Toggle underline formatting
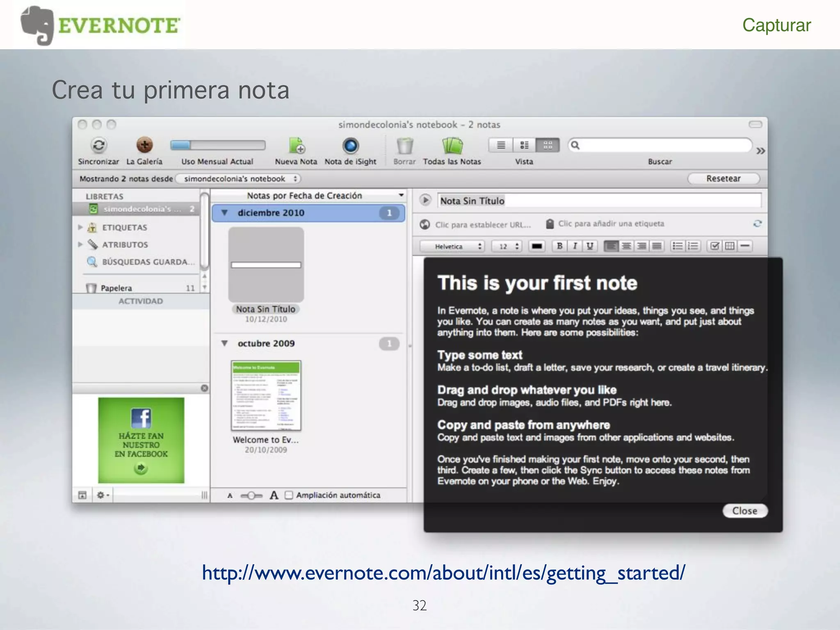The height and width of the screenshot is (630, 840). click(x=590, y=246)
